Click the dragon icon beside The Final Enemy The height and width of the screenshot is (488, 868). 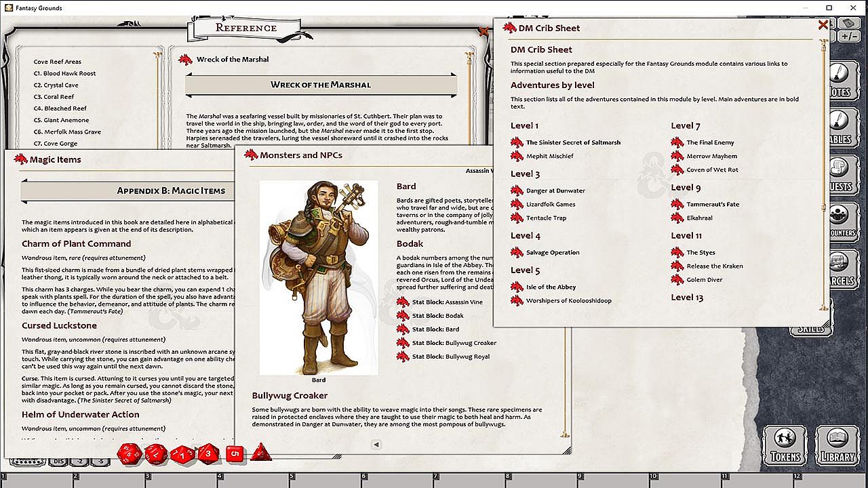point(677,142)
